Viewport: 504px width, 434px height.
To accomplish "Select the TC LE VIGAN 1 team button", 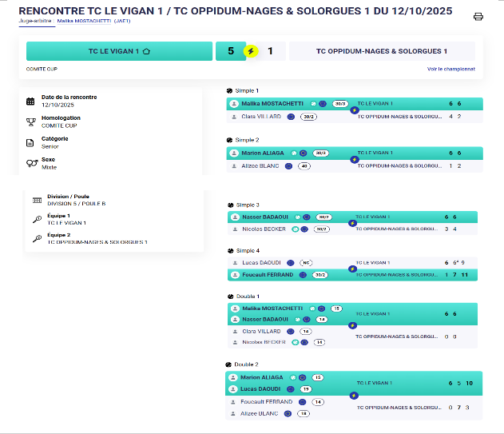I will (x=119, y=51).
